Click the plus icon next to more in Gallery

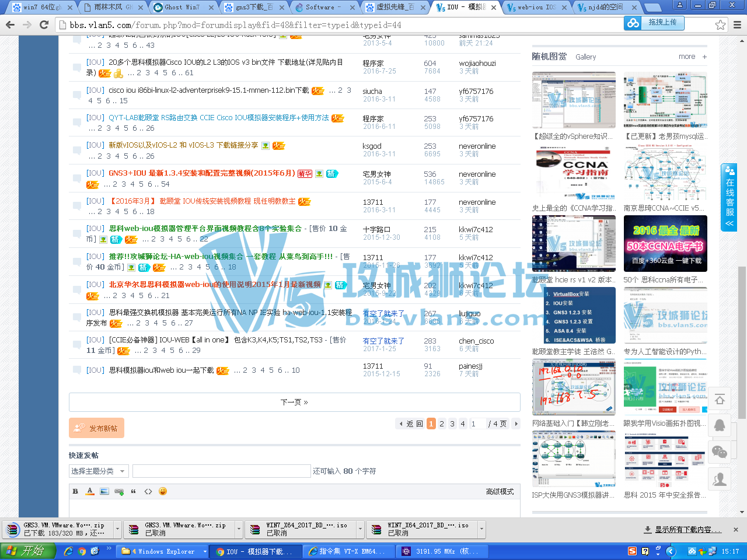704,57
